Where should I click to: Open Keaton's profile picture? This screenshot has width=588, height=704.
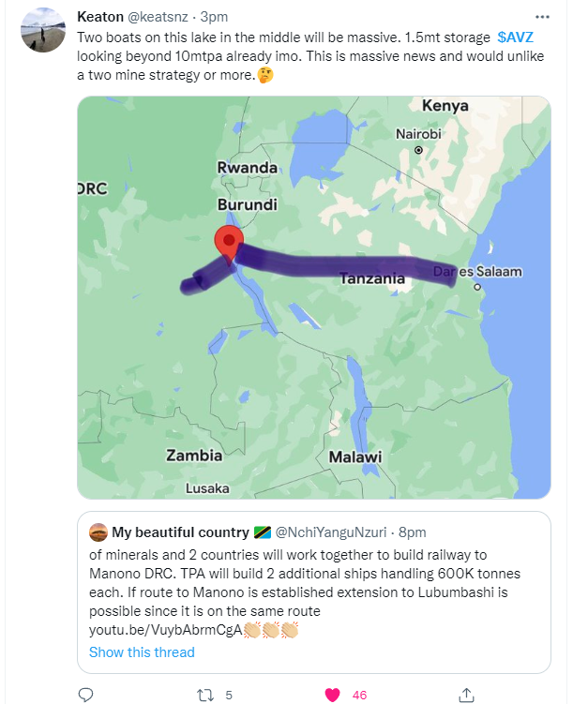[43, 30]
